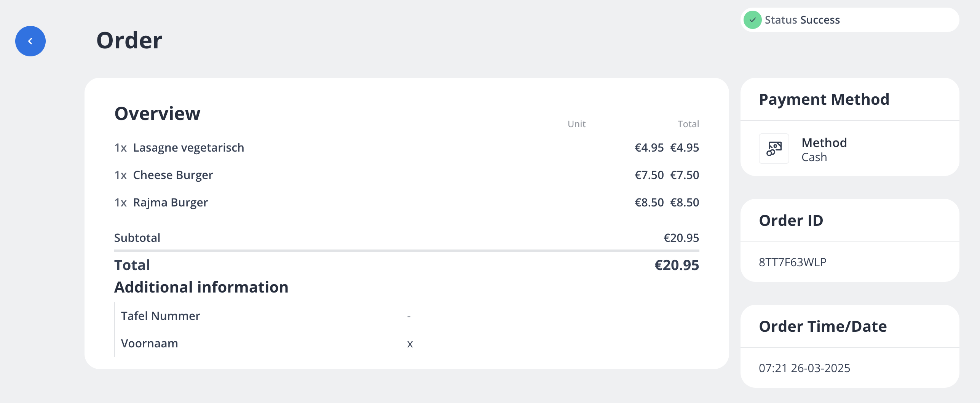The height and width of the screenshot is (403, 980).
Task: Select the Cheese Burger order item
Action: 173,175
